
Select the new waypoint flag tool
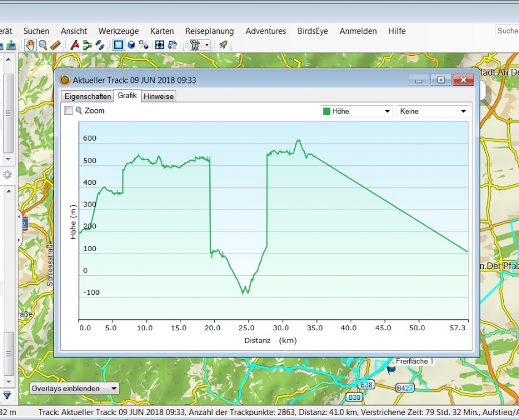(x=75, y=45)
